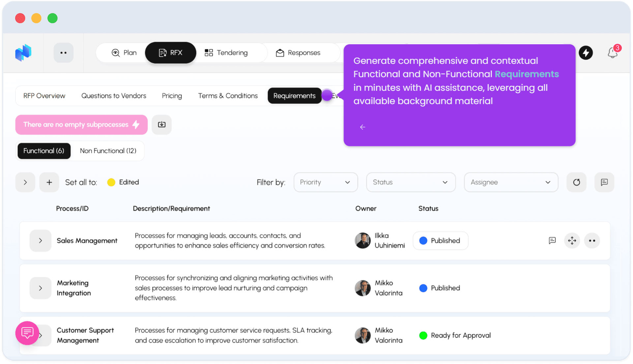
Task: Select the RFX tab
Action: [170, 53]
